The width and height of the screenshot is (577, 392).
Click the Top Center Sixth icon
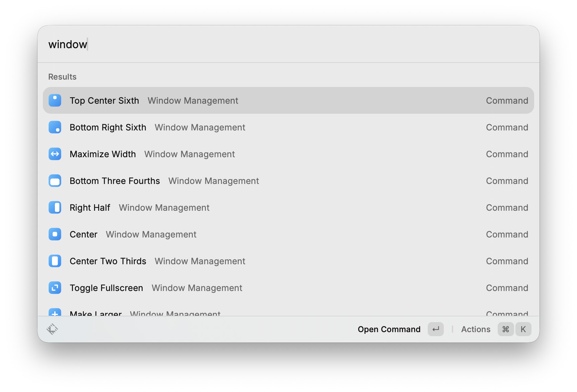pos(55,100)
